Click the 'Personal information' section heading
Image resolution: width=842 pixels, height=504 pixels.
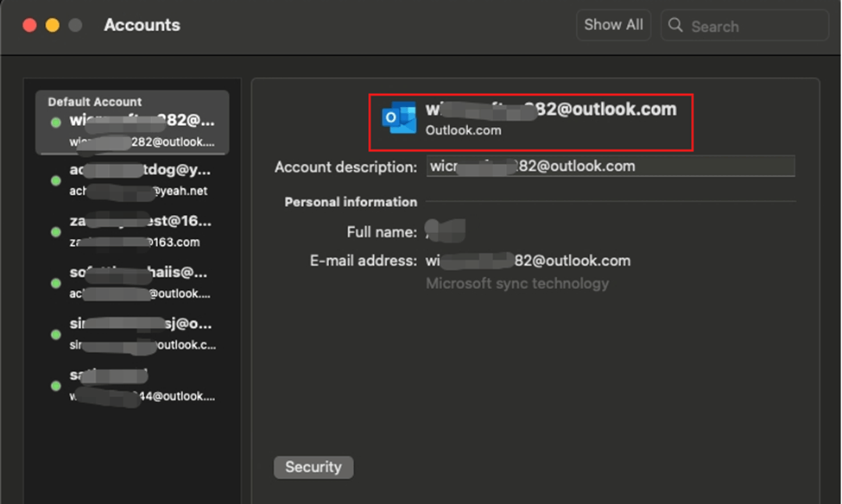click(x=351, y=202)
